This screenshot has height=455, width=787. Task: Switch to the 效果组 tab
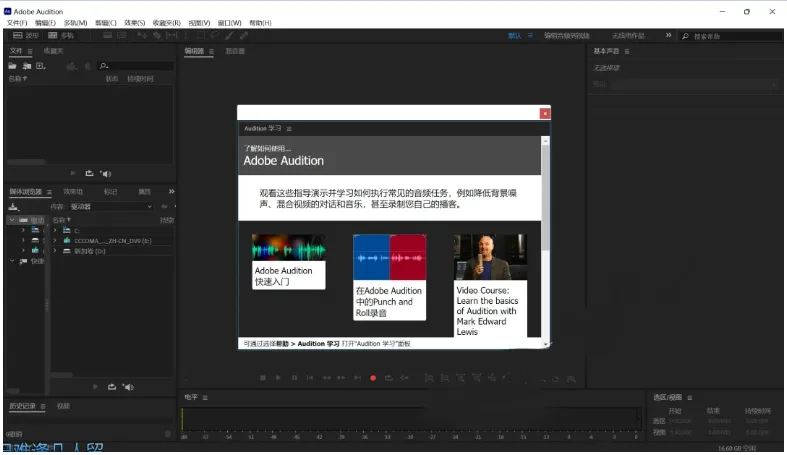(73, 192)
